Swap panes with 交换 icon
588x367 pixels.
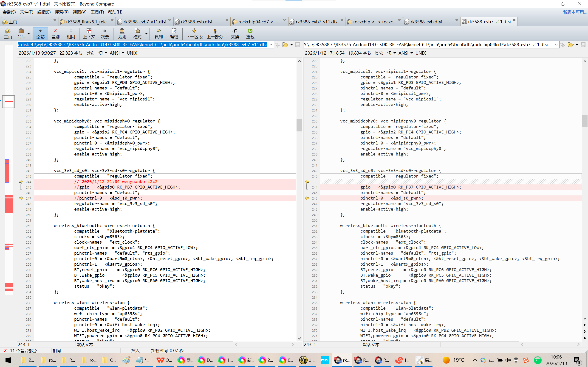pyautogui.click(x=235, y=33)
